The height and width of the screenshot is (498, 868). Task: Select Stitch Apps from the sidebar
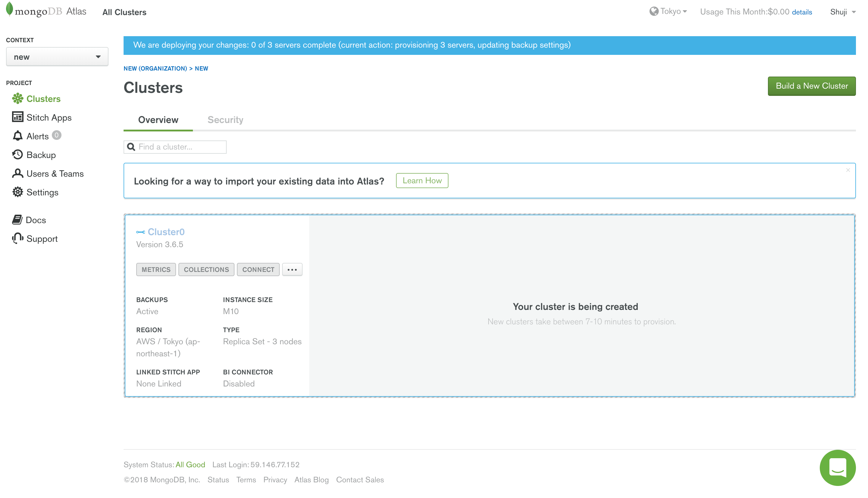coord(49,117)
